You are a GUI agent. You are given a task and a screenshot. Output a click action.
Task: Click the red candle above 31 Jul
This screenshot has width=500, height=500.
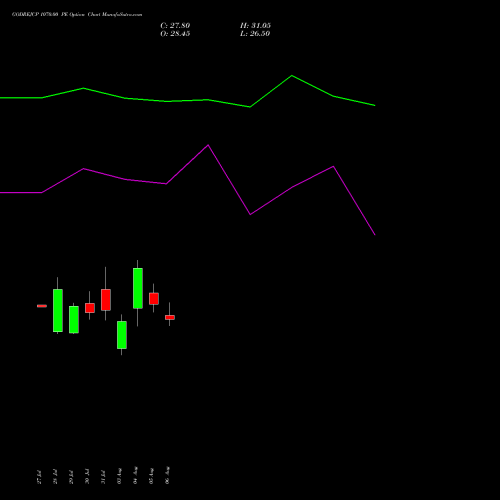[x=106, y=300]
